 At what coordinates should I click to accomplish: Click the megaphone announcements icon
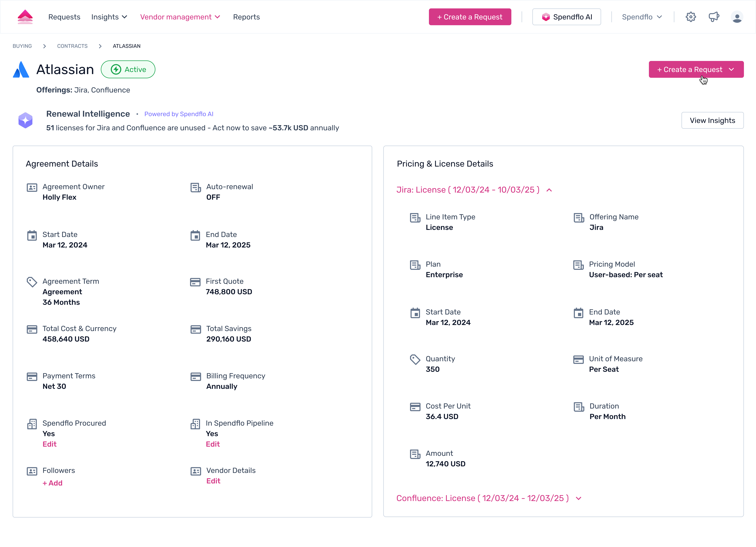[x=714, y=17]
